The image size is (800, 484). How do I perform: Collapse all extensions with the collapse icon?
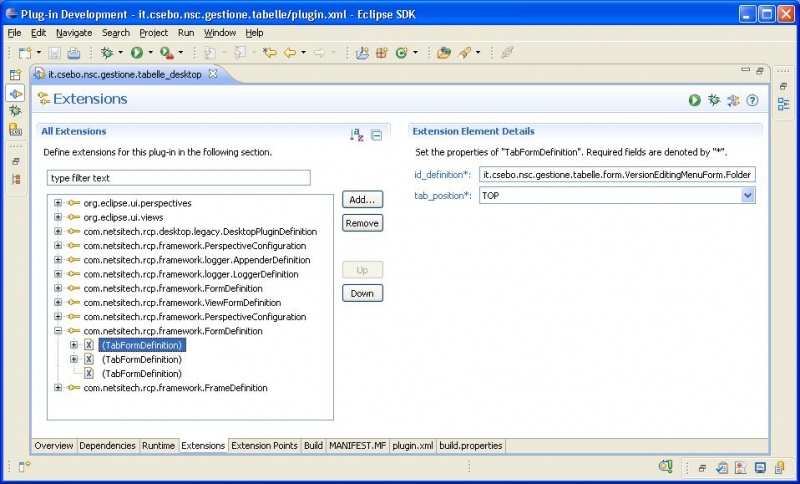377,135
